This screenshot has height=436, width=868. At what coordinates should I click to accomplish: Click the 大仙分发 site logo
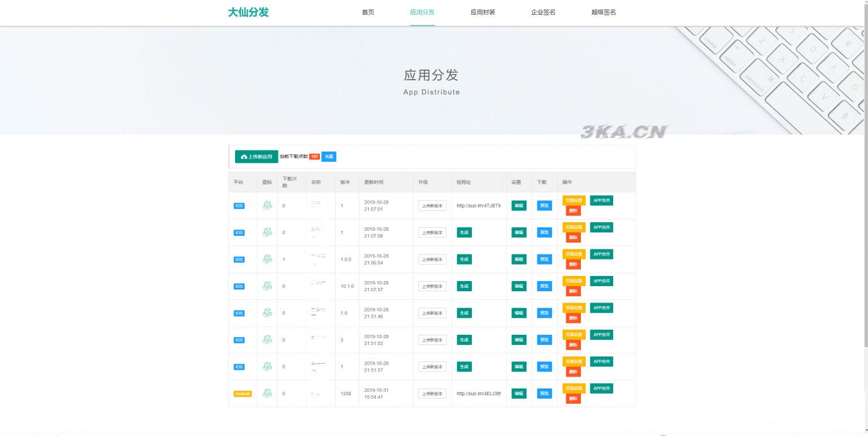point(248,12)
